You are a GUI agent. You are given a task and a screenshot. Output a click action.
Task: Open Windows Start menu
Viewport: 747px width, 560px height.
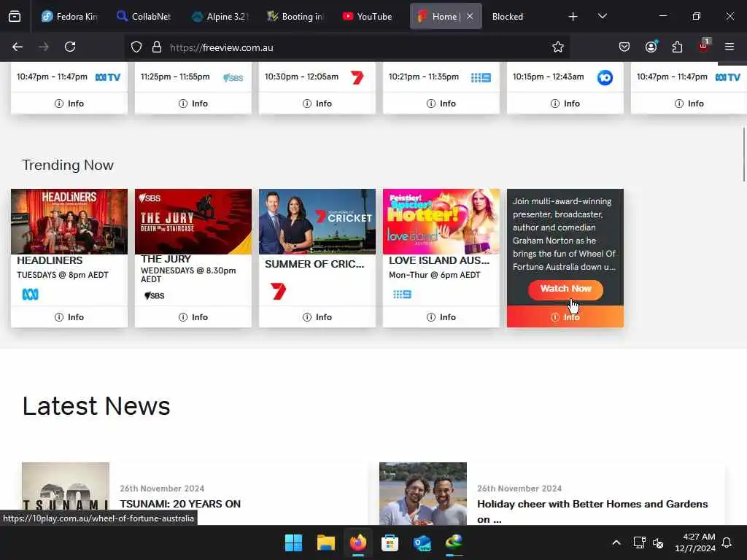[x=293, y=542]
